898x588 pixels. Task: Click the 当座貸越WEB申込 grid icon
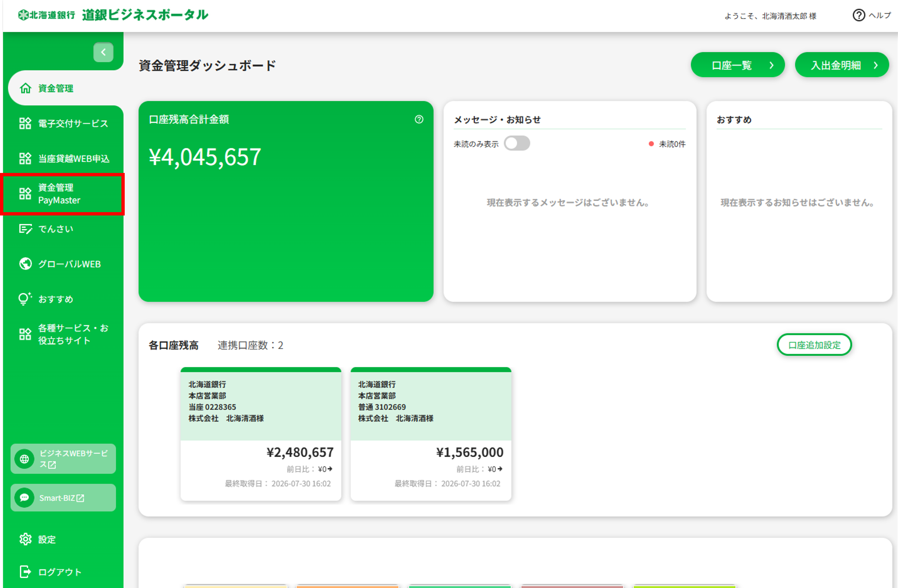point(25,158)
